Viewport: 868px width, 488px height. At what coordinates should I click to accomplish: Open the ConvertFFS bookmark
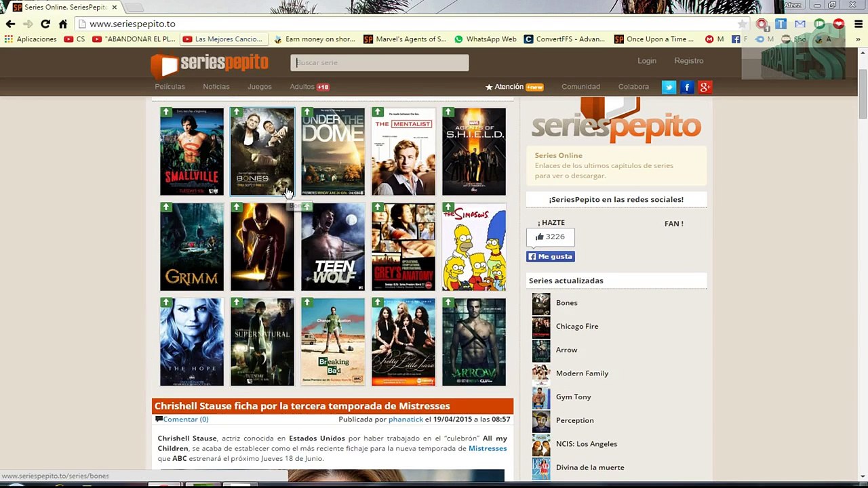click(564, 39)
